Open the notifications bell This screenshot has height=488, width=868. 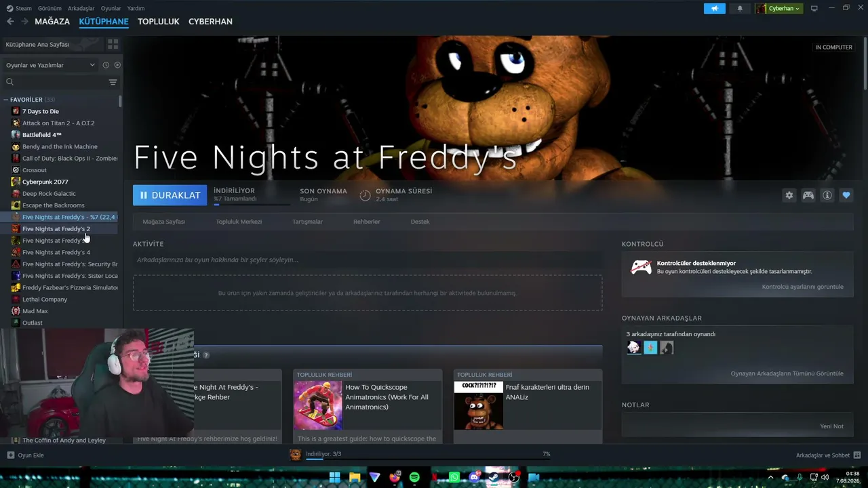click(x=740, y=8)
